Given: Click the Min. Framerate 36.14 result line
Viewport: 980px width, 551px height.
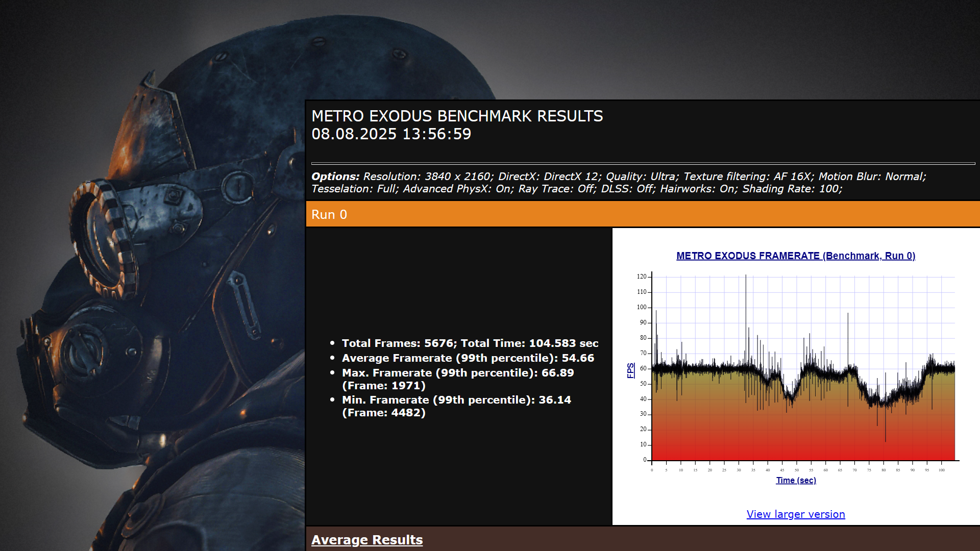Looking at the screenshot, I should click(456, 400).
